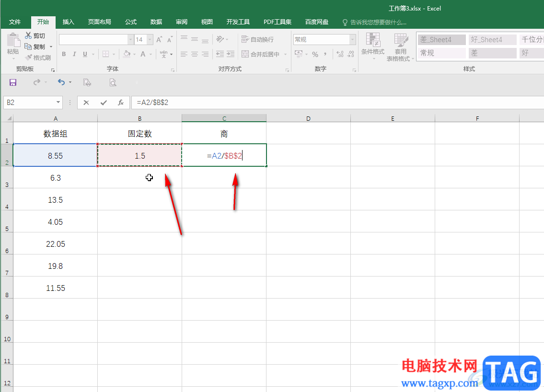Switch to the 开发工具 tab
This screenshot has height=392, width=544.
(238, 22)
